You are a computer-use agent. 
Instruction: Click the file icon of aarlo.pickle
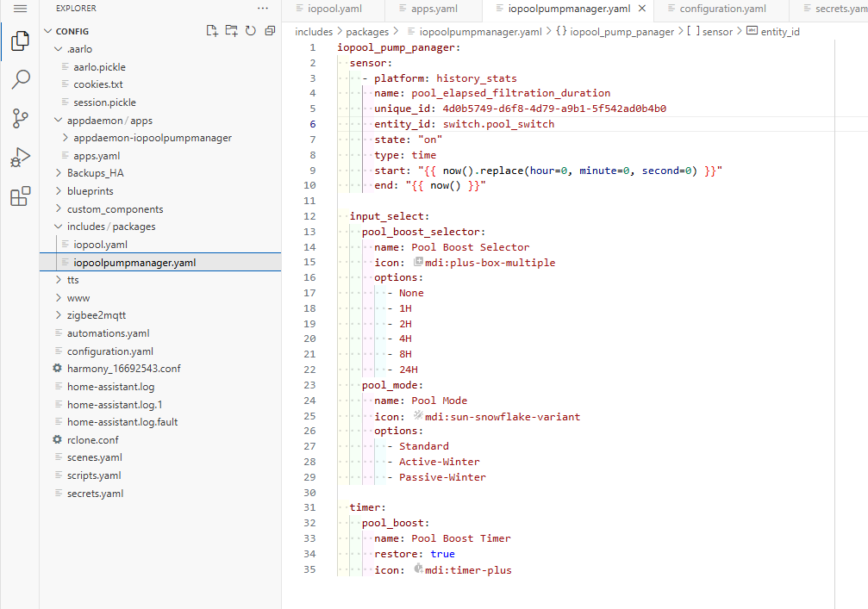pos(66,67)
